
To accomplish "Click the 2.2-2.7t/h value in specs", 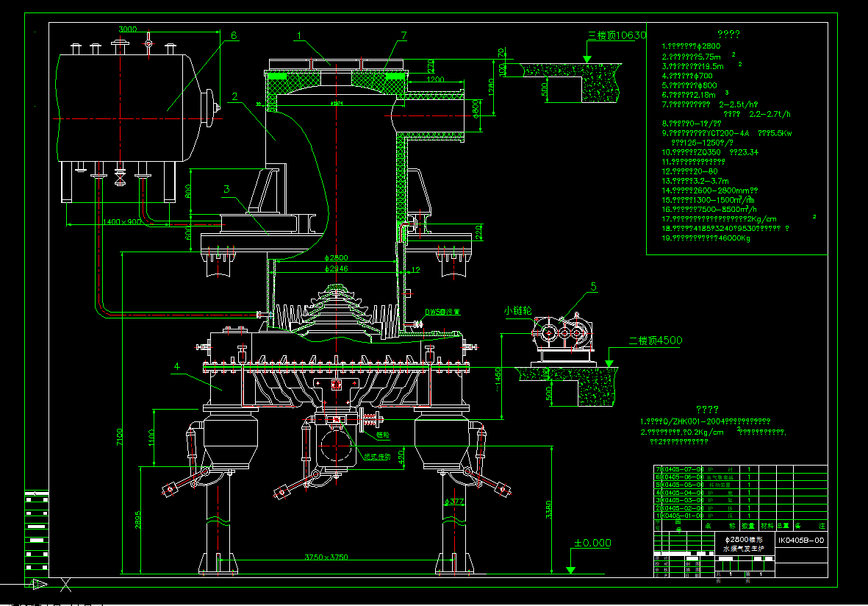I will click(770, 114).
